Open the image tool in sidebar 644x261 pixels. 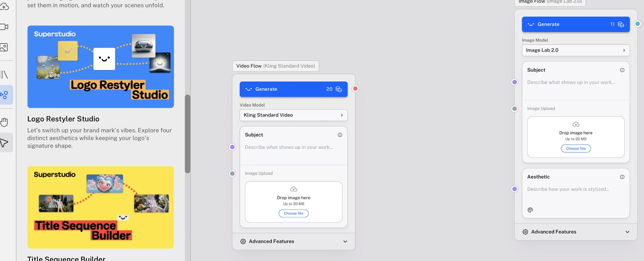click(4, 47)
